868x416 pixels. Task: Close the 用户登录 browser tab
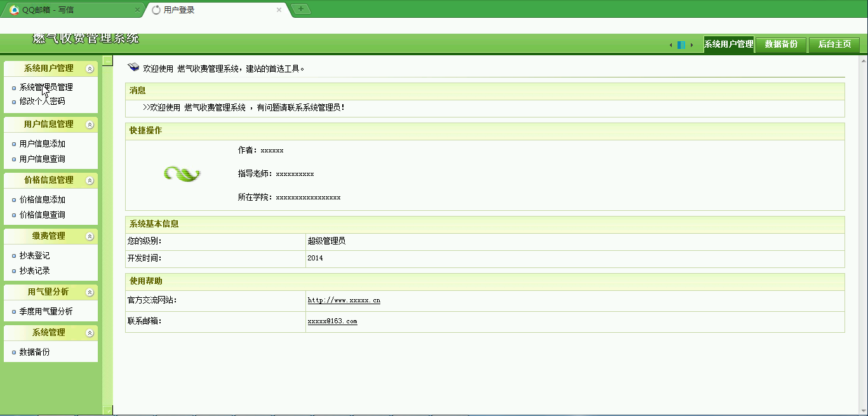point(279,10)
